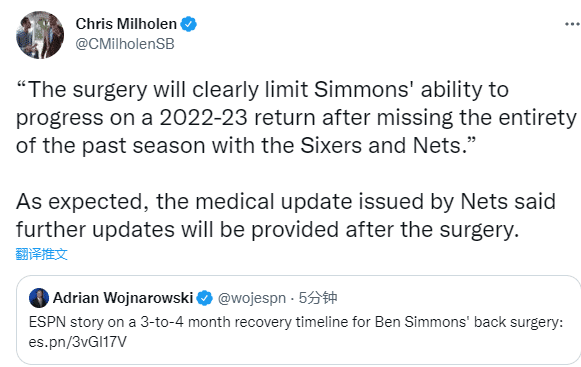
Task: Click Adrian Wojnarowski's small profile avatar
Action: coord(39,298)
